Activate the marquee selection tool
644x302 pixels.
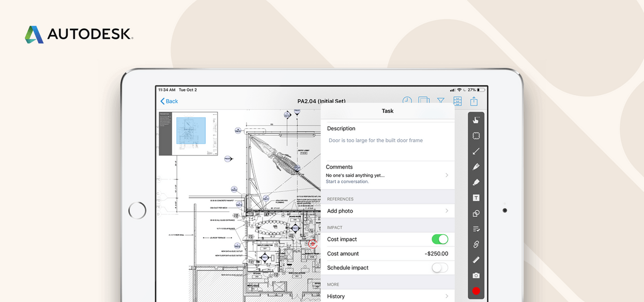[476, 135]
